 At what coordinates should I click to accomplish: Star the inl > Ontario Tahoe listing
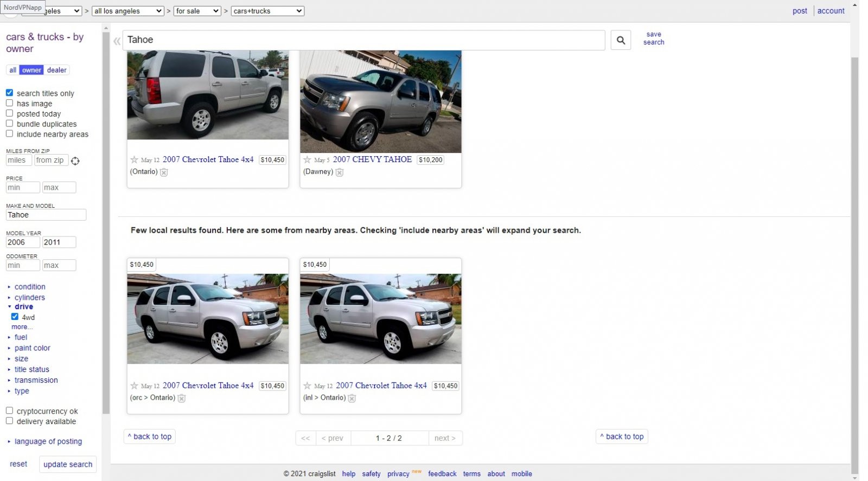pos(308,386)
